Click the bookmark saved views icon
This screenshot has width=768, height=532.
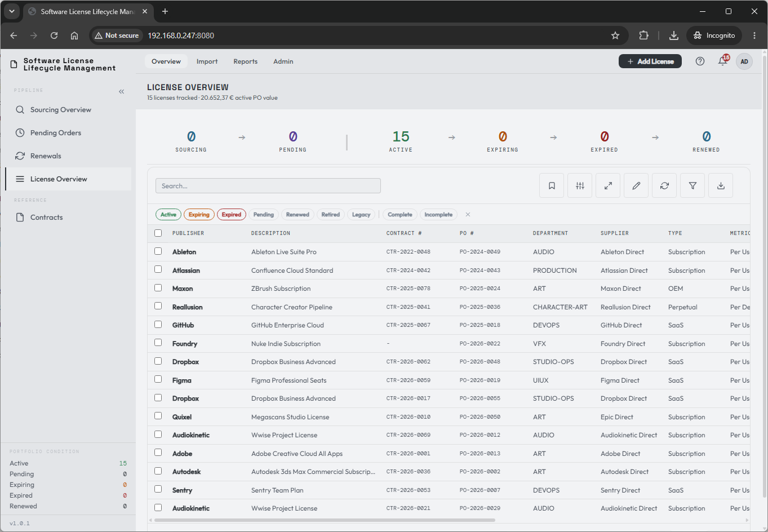click(552, 185)
